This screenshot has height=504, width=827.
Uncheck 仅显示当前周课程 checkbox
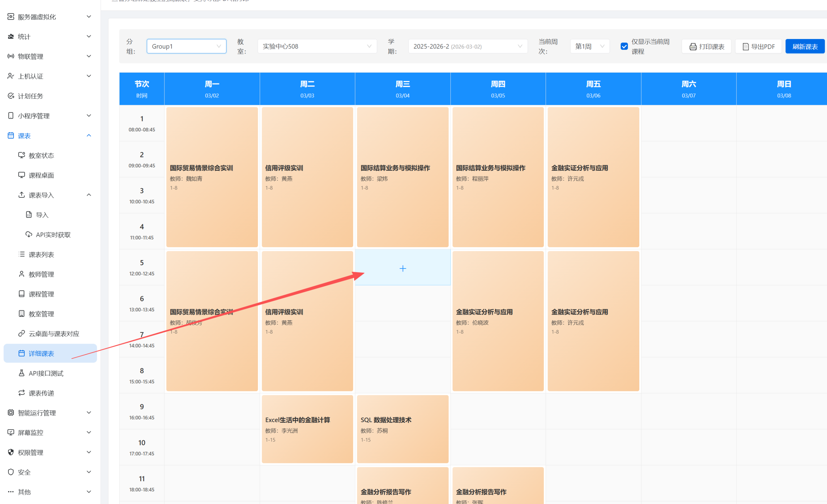(x=624, y=46)
